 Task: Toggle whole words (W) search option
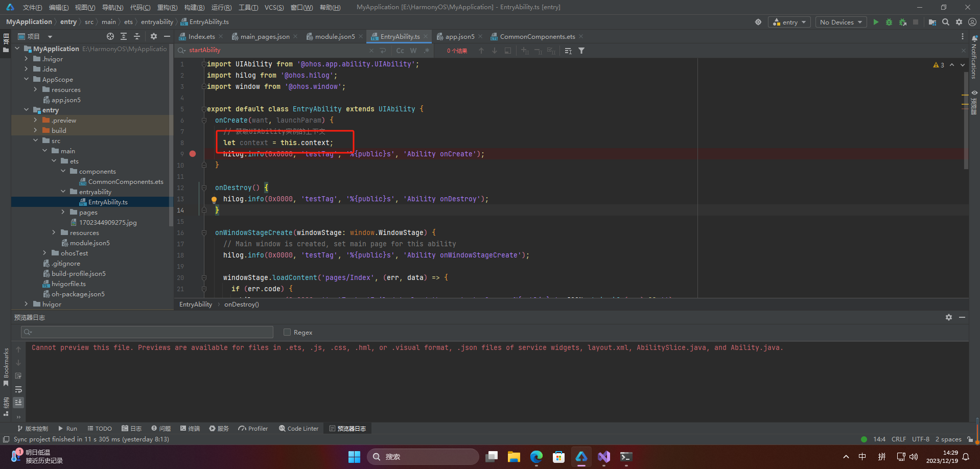click(x=413, y=51)
